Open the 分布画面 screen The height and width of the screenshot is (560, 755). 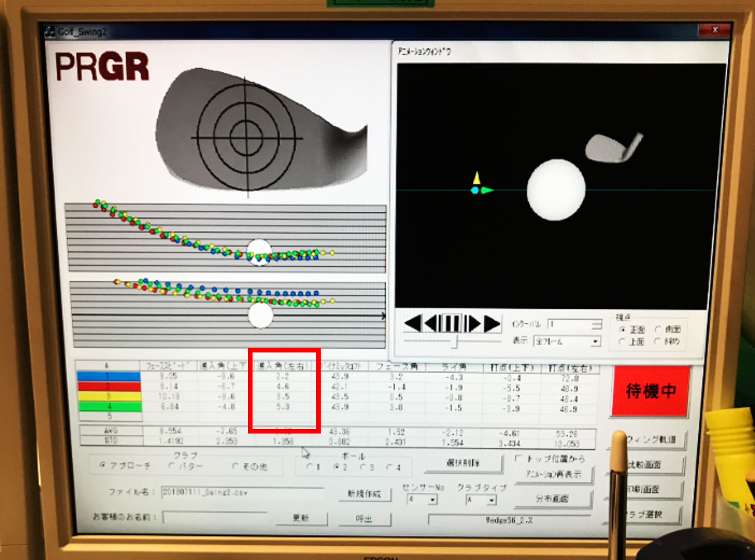[x=552, y=499]
